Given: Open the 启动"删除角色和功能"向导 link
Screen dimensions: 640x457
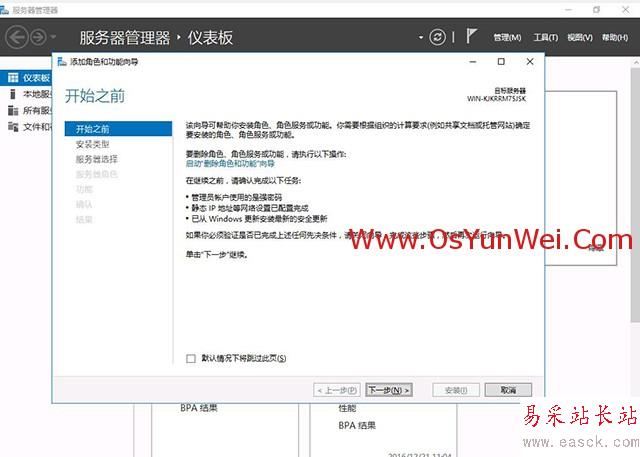Looking at the screenshot, I should (x=230, y=164).
